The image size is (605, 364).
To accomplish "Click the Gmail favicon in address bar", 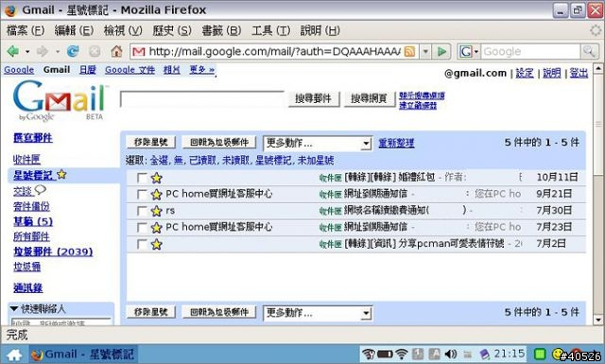I will (139, 51).
